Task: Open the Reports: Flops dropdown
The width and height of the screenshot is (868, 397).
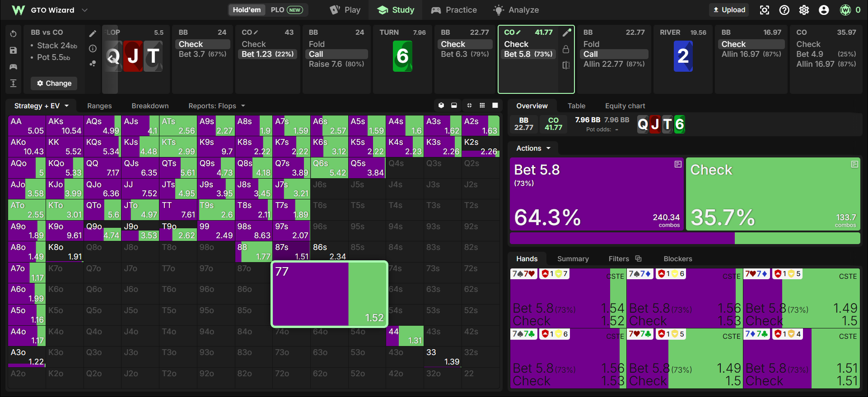Action: coord(217,106)
